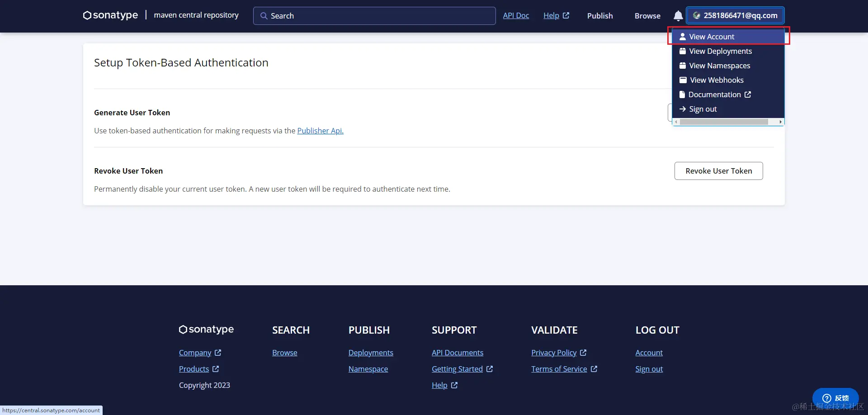
Task: Click the user avatar icon beside email
Action: (x=697, y=15)
